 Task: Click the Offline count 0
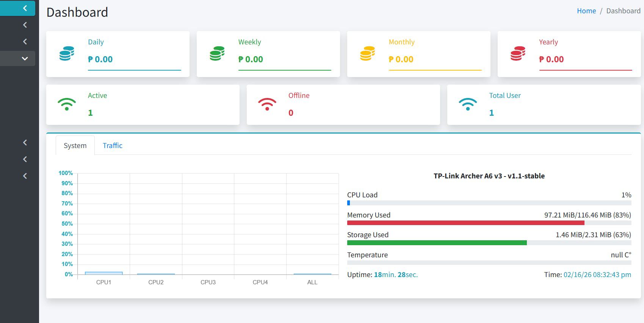291,113
